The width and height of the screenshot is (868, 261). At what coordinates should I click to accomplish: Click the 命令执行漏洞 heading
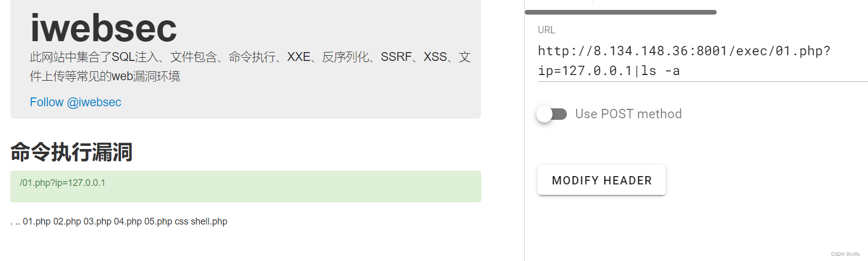coord(71,152)
